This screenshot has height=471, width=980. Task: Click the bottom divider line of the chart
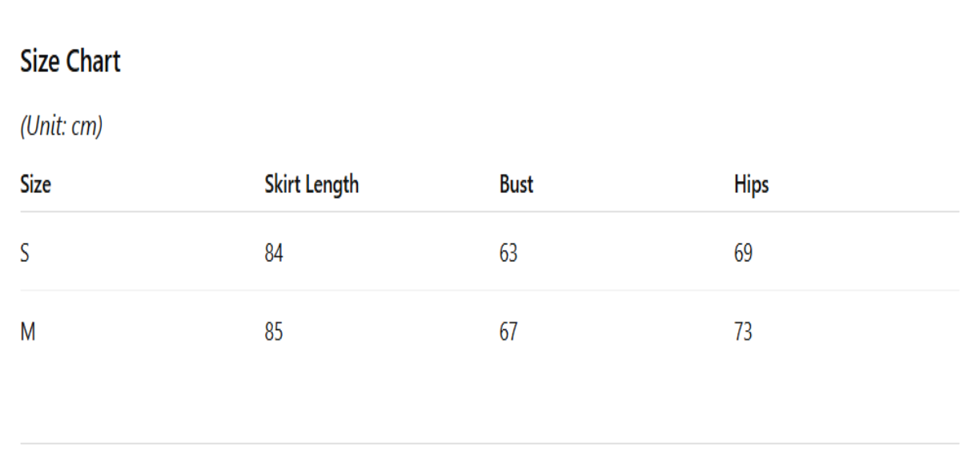[489, 443]
